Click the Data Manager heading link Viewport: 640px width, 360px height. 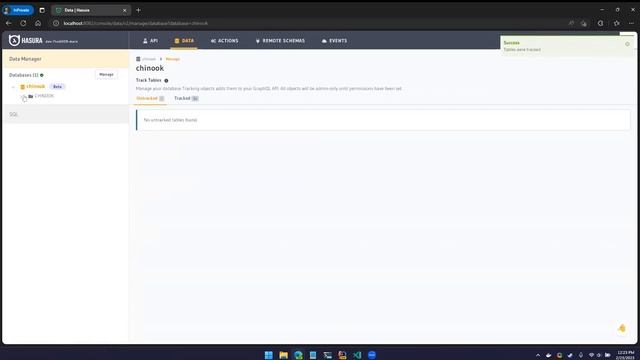(25, 59)
